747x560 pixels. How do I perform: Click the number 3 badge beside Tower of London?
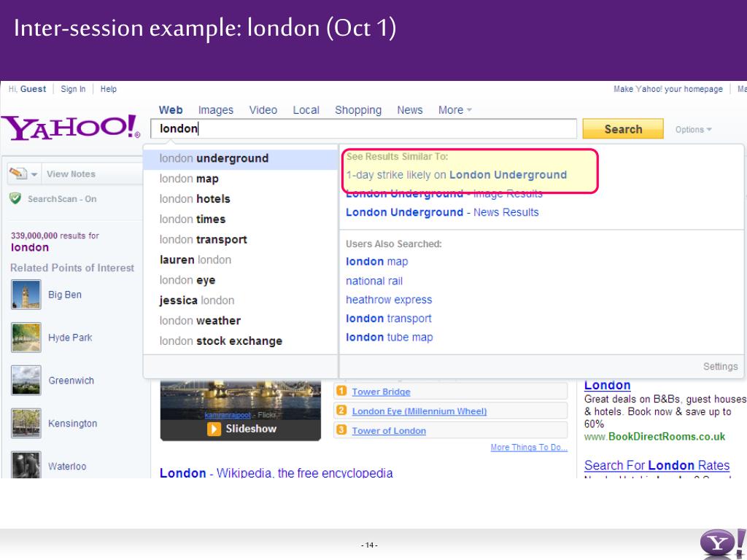341,430
